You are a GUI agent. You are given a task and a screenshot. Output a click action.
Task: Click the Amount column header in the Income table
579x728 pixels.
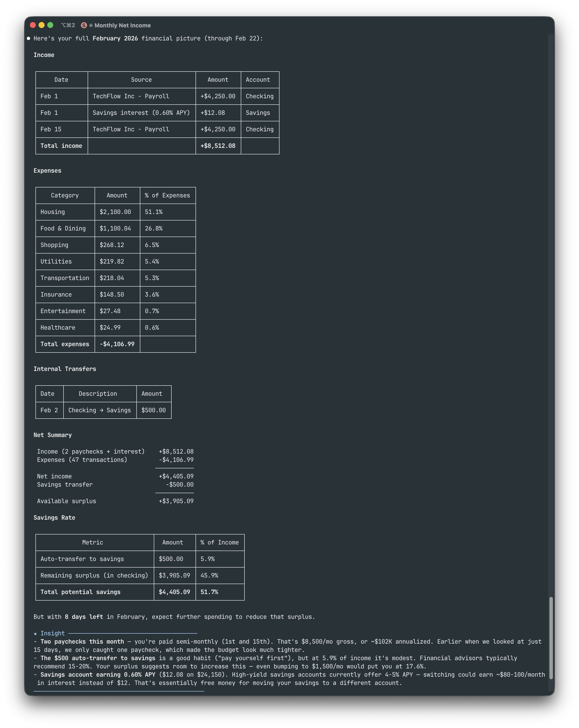coord(218,80)
